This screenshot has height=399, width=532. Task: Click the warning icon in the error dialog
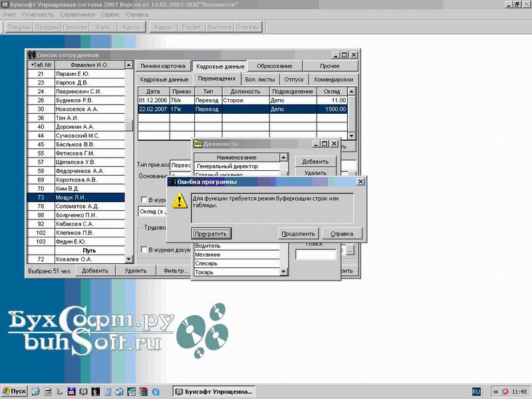click(178, 200)
